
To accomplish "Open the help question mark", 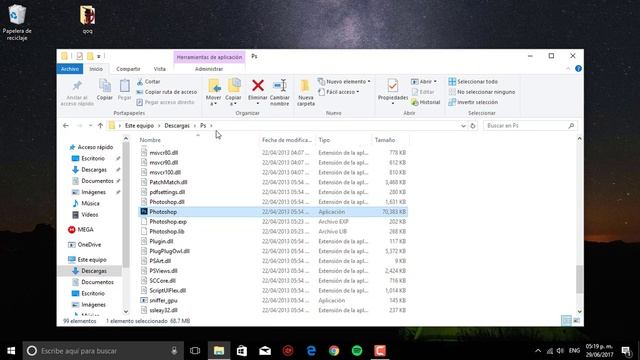I will pos(578,69).
